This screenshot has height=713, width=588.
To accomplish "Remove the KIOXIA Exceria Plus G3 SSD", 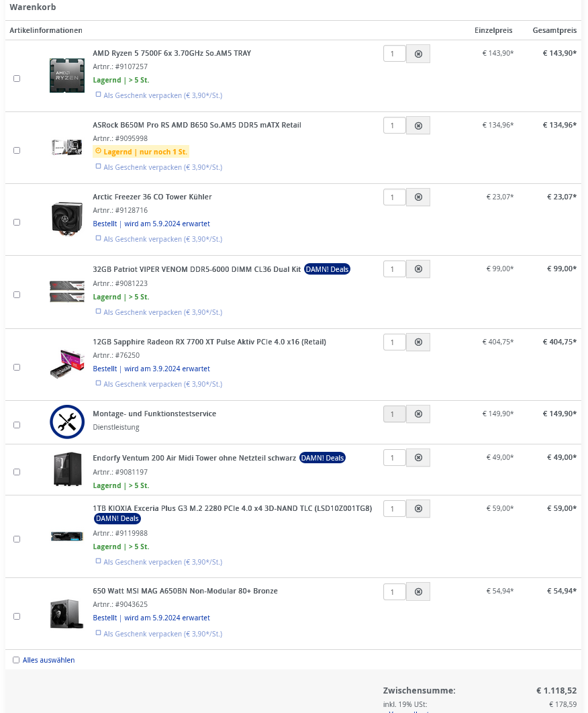I will pyautogui.click(x=418, y=509).
